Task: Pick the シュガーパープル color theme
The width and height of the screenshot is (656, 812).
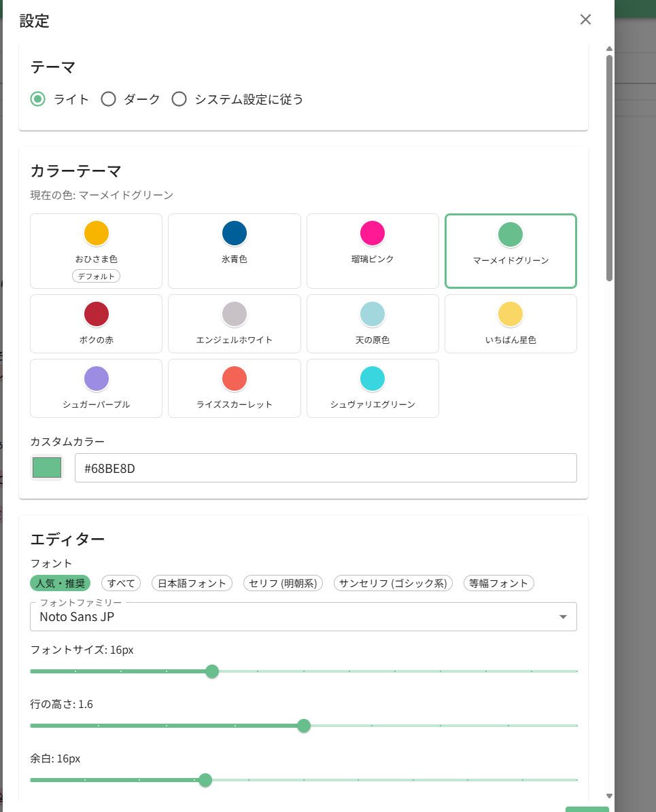Action: 96,388
